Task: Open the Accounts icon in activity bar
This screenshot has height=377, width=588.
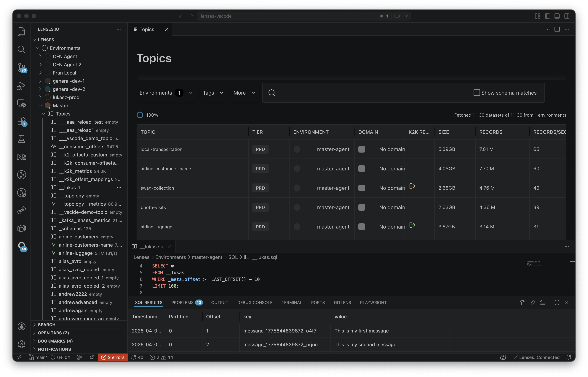Action: point(22,326)
